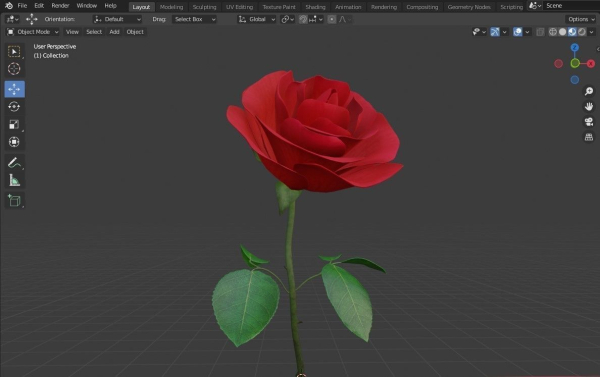The image size is (600, 377).
Task: Open the snapping options dropdown
Action: pyautogui.click(x=316, y=19)
